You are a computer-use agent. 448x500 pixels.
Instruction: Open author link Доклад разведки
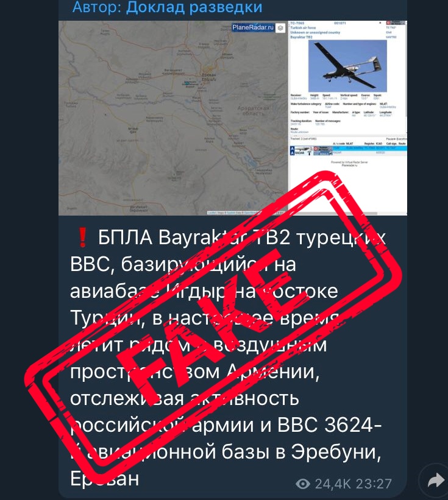coord(194,7)
